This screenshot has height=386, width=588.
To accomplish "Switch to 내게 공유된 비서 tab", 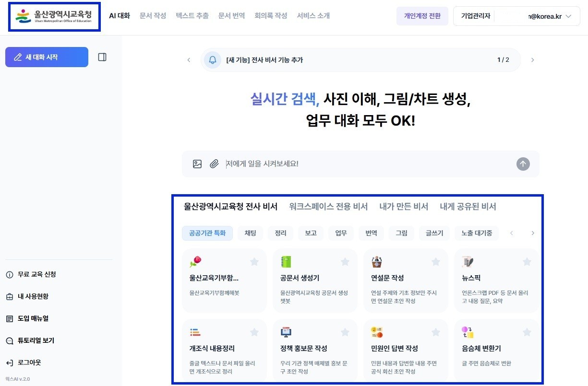I will pos(468,207).
